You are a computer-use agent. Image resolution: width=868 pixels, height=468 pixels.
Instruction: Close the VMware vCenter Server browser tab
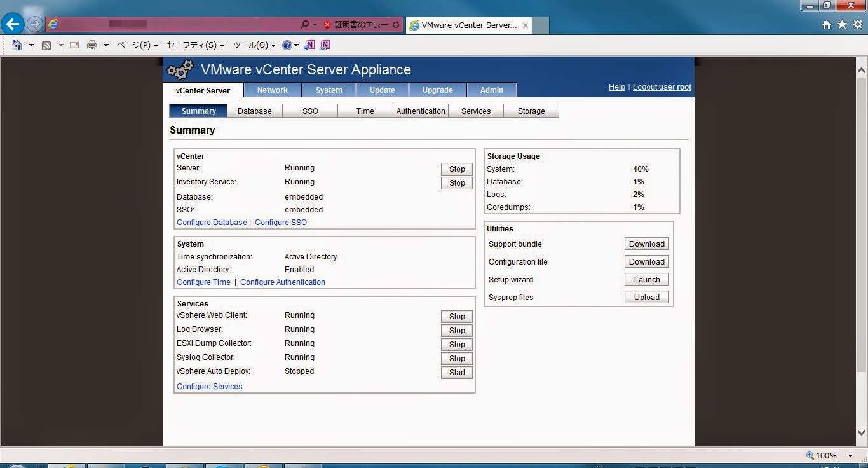526,25
